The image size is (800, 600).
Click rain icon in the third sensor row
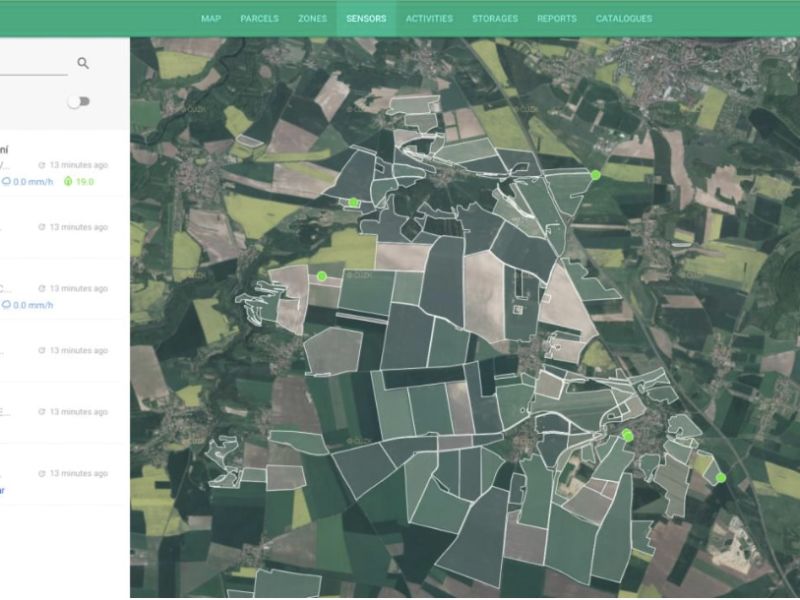(6, 305)
